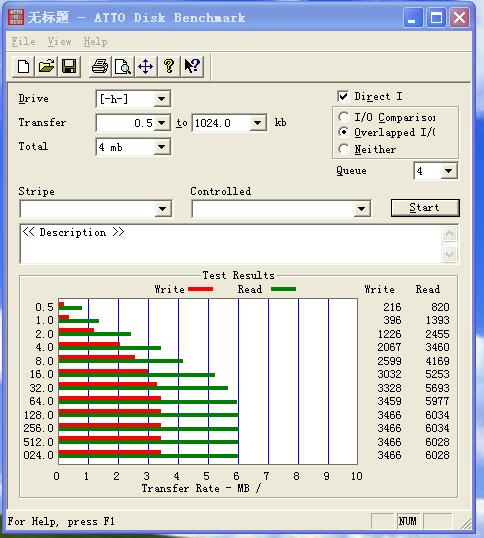Click the four-arrow move icon
The height and width of the screenshot is (538, 484).
pyautogui.click(x=146, y=66)
